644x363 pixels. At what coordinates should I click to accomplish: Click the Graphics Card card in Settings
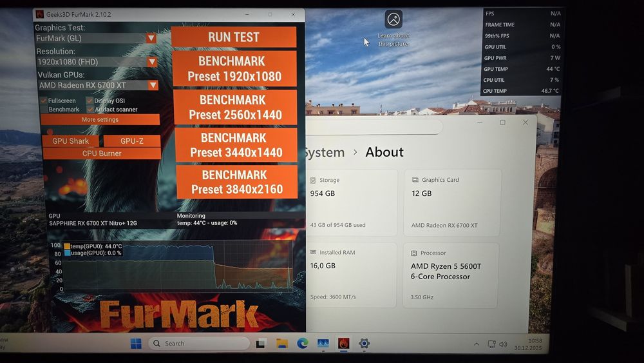pyautogui.click(x=452, y=202)
